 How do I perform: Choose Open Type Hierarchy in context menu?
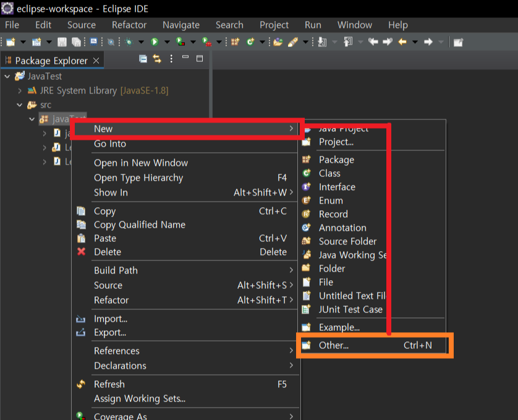pyautogui.click(x=186, y=178)
